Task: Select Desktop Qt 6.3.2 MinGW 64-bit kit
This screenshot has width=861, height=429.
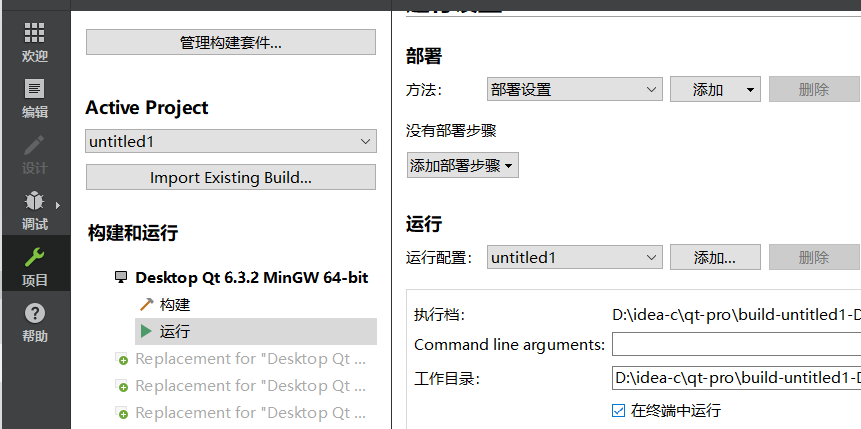Action: (x=251, y=277)
